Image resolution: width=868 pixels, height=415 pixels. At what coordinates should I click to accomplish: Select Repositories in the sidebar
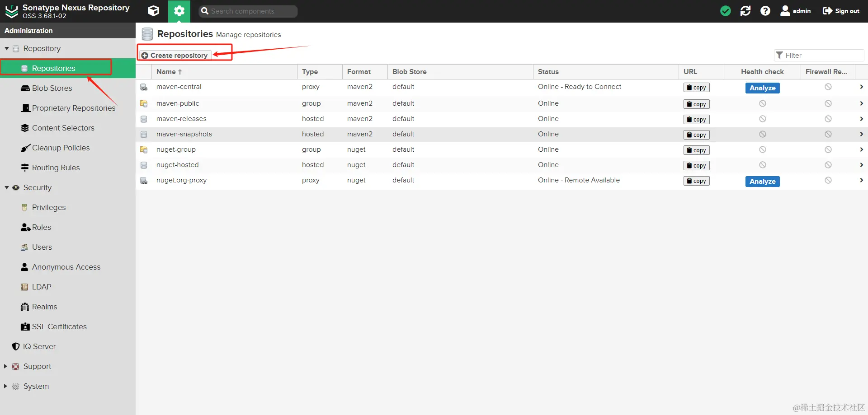[68, 68]
